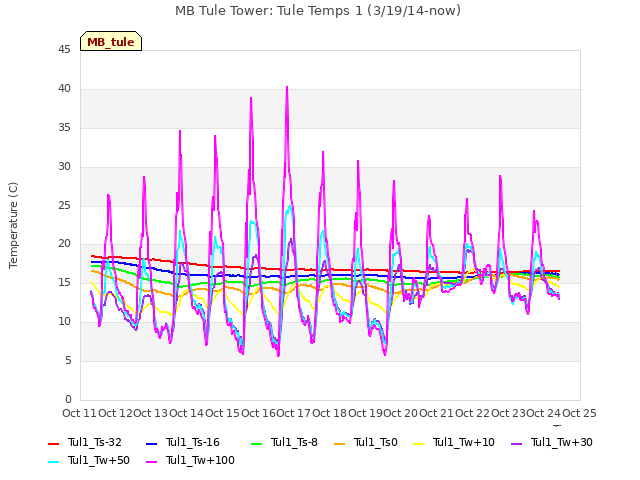
Task: Click the 40 y-axis tick label
Action: pyautogui.click(x=64, y=89)
